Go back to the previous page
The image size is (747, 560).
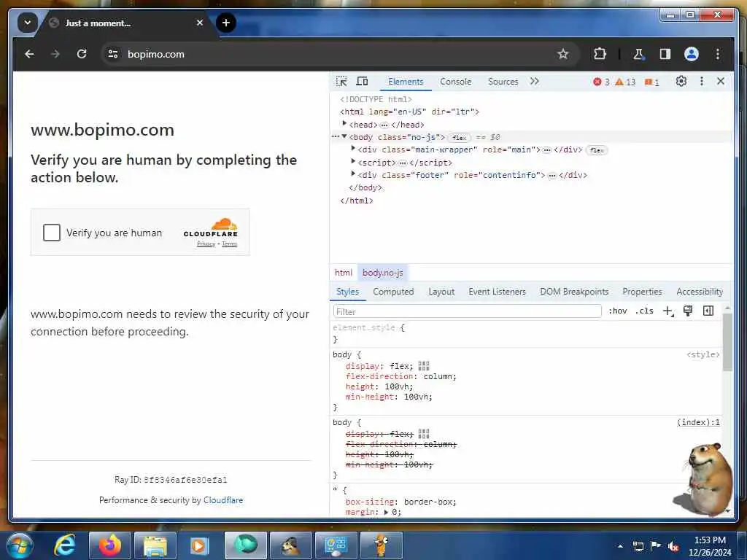(x=29, y=54)
